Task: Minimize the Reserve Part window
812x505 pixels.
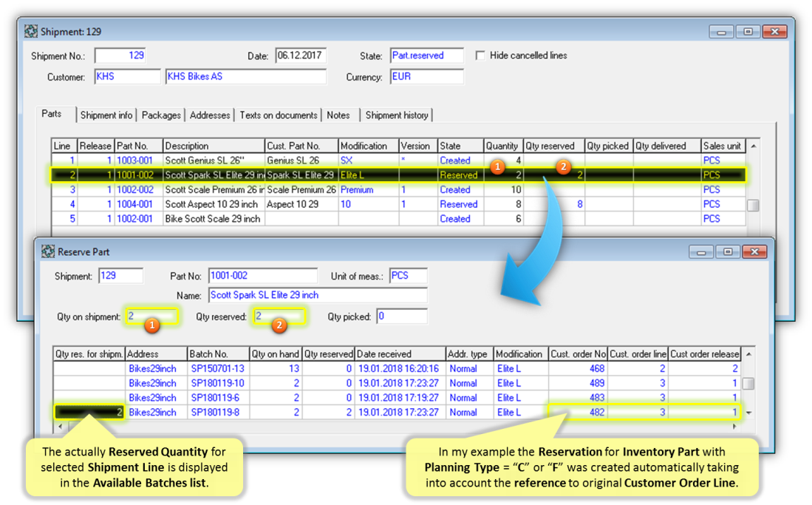Action: pyautogui.click(x=702, y=252)
